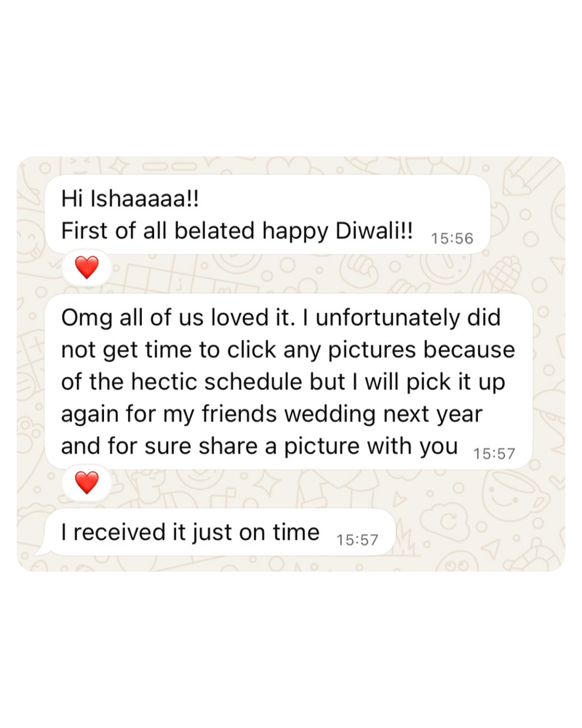The height and width of the screenshot is (728, 582).
Task: Click the tail of the last message bubble
Action: click(43, 549)
